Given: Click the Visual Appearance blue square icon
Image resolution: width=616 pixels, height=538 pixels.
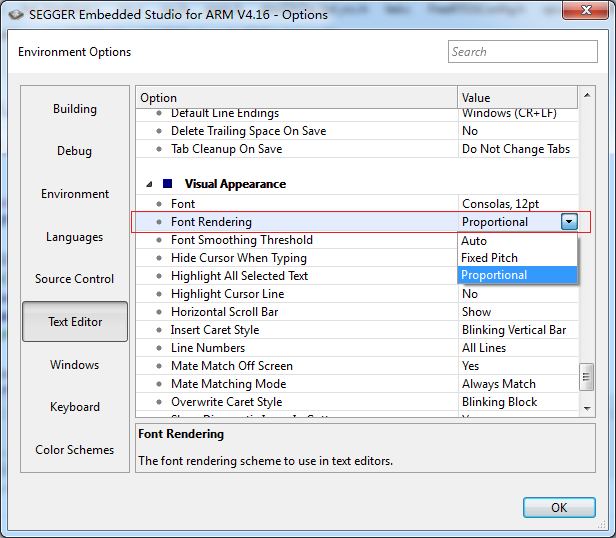Looking at the screenshot, I should pos(168,184).
